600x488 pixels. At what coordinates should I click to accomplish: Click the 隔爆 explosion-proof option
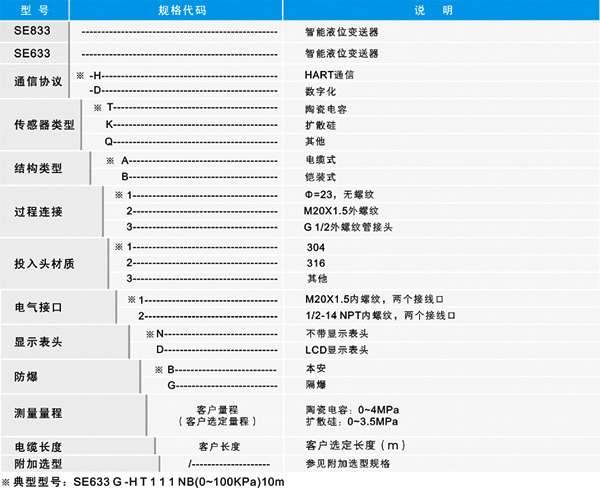(315, 384)
